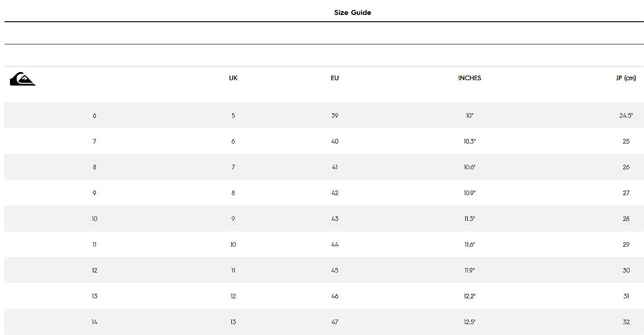Viewport: 644px width, 335px height.
Task: Click US size 9 in first column
Action: pyautogui.click(x=95, y=193)
